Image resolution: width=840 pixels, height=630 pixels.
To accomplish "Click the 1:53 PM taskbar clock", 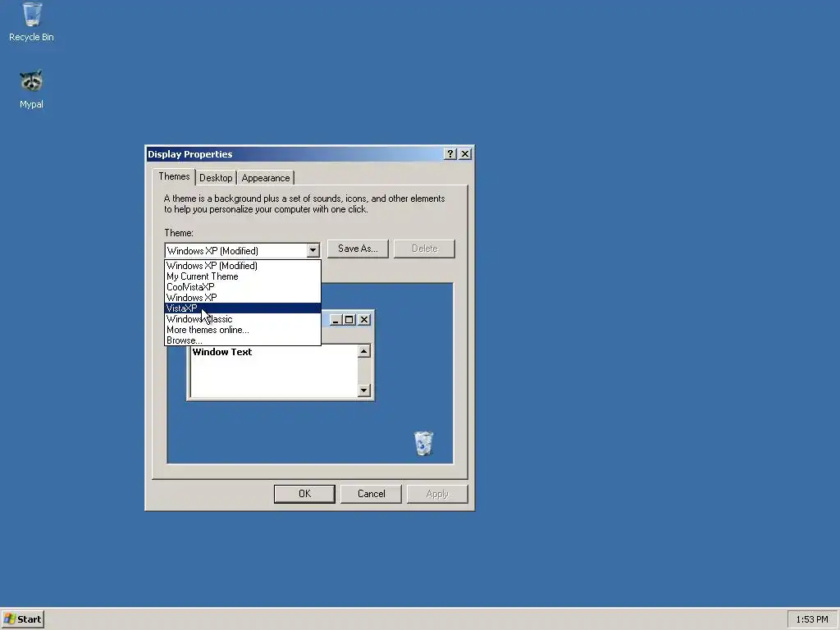I will click(812, 619).
